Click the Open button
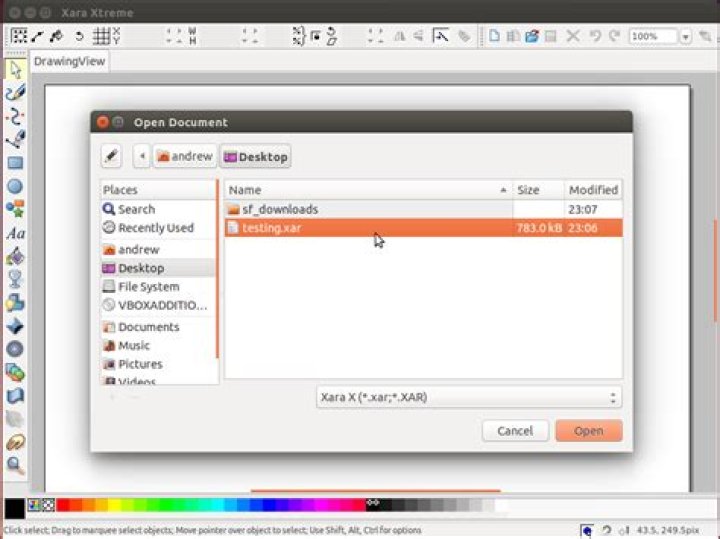The height and width of the screenshot is (539, 720). tap(589, 431)
